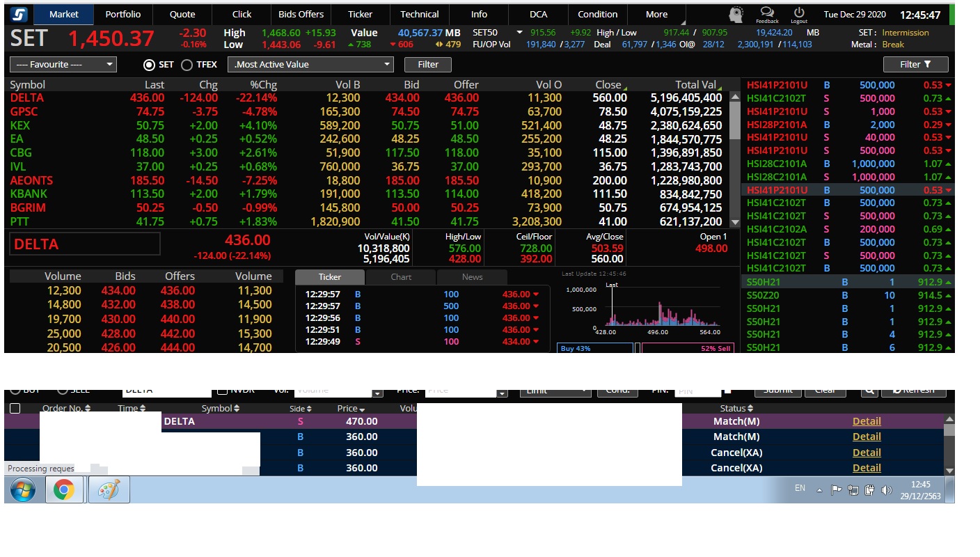Select the HSI28P2101A ticker row
The width and height of the screenshot is (980, 557).
(848, 125)
